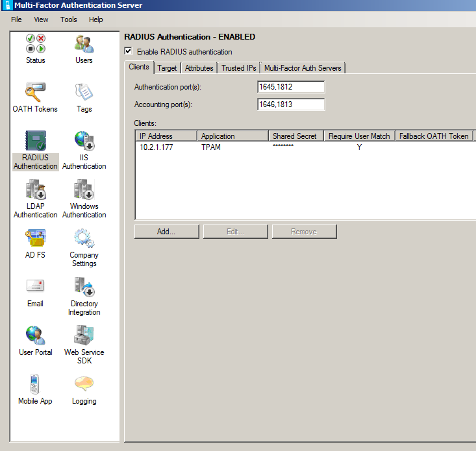476x451 pixels.
Task: Switch to the Multi-Factor Auth Servers tab
Action: coord(303,68)
